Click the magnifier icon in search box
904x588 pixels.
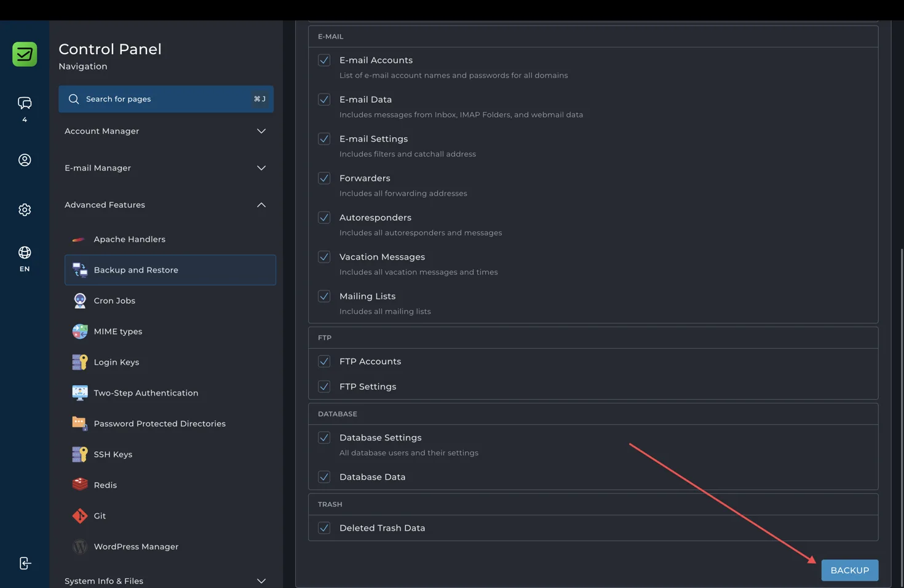point(74,99)
